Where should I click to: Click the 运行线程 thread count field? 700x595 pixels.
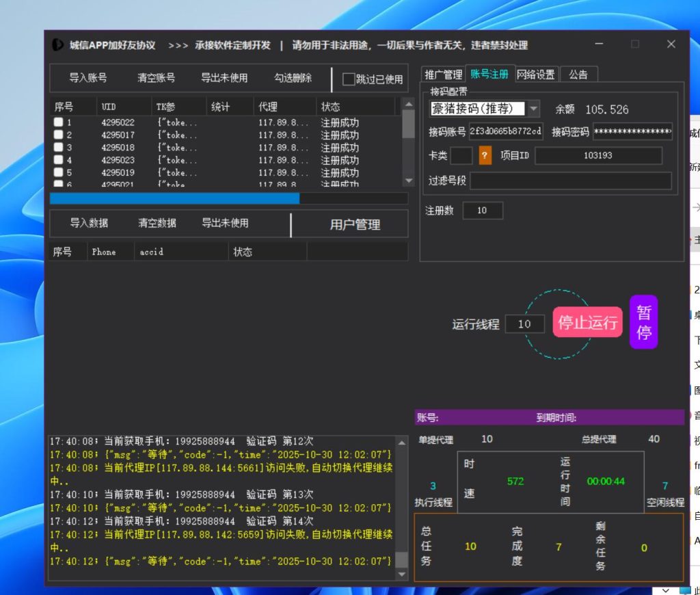[524, 324]
